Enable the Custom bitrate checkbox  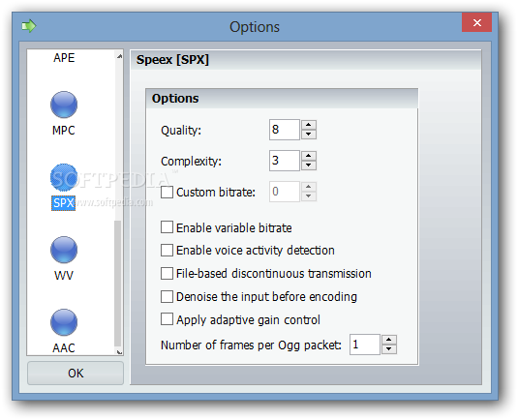tap(167, 193)
